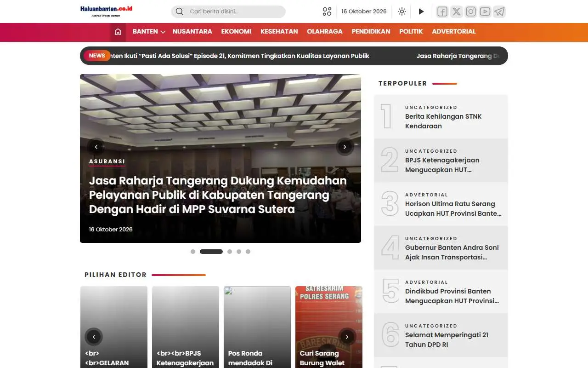Open the YouTube social link
Screen dimensions: 588x368
click(485, 11)
